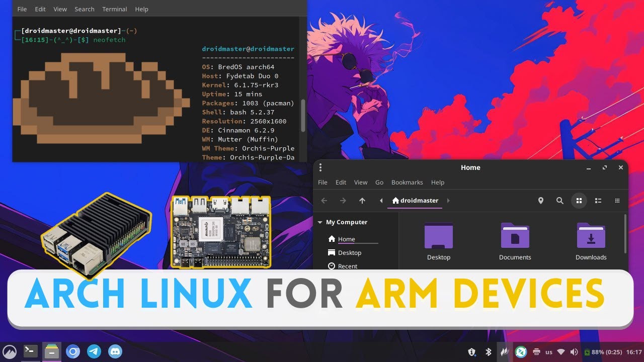Open the terminal Help menu

[142, 9]
